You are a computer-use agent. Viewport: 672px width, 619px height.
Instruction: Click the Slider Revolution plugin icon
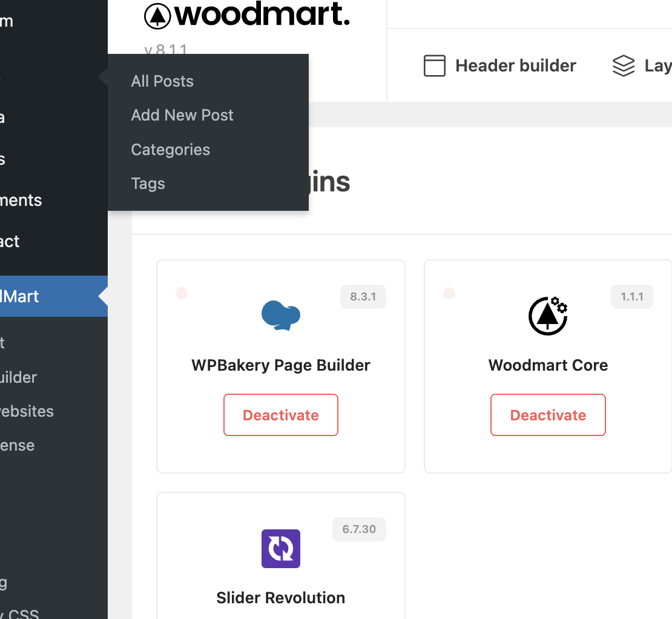click(281, 549)
